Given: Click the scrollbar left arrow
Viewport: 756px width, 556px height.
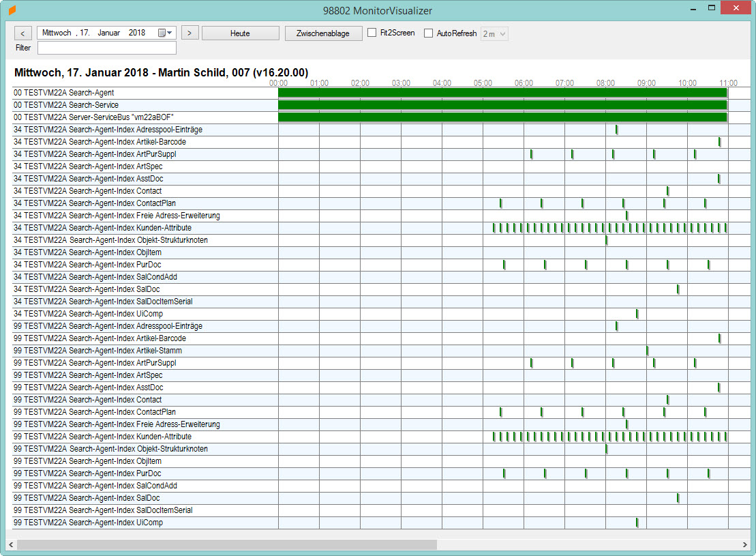Looking at the screenshot, I should [11, 544].
